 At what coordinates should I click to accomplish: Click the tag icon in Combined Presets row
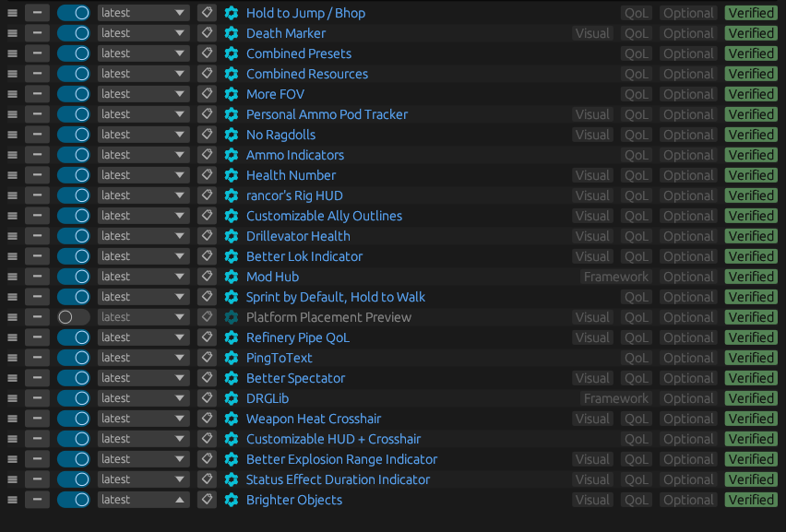click(207, 53)
